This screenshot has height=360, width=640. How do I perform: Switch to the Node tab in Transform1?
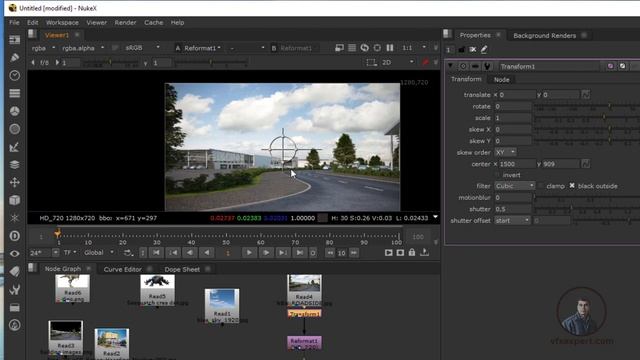[501, 80]
